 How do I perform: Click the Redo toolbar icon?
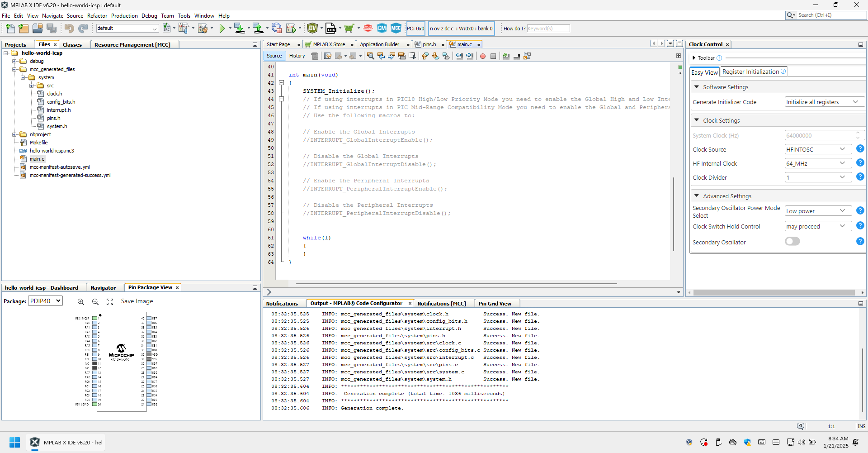(x=83, y=29)
